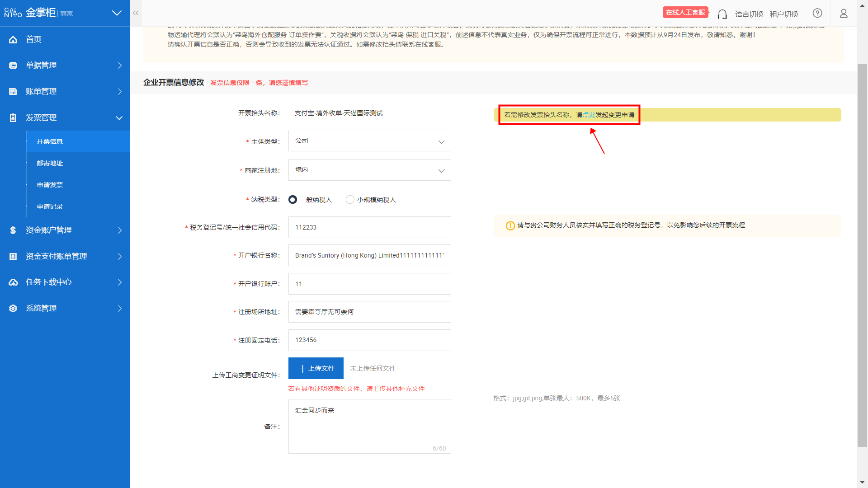This screenshot has height=488, width=868.
Task: Open the help question mark icon
Action: 817,13
